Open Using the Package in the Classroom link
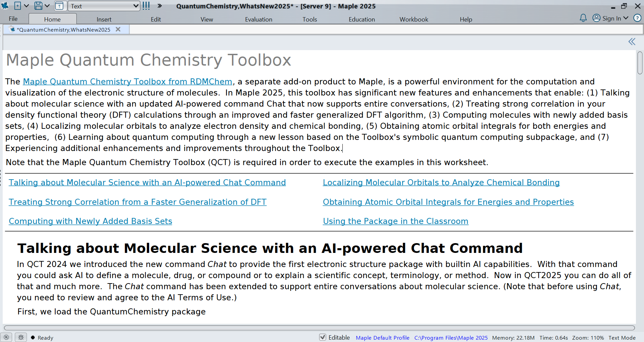The height and width of the screenshot is (342, 644). coord(396,221)
